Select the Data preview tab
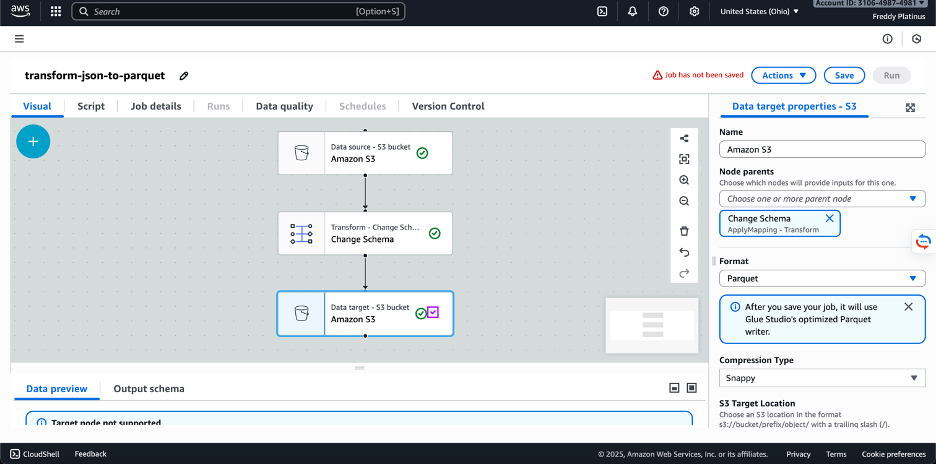The height and width of the screenshot is (464, 936). point(57,389)
